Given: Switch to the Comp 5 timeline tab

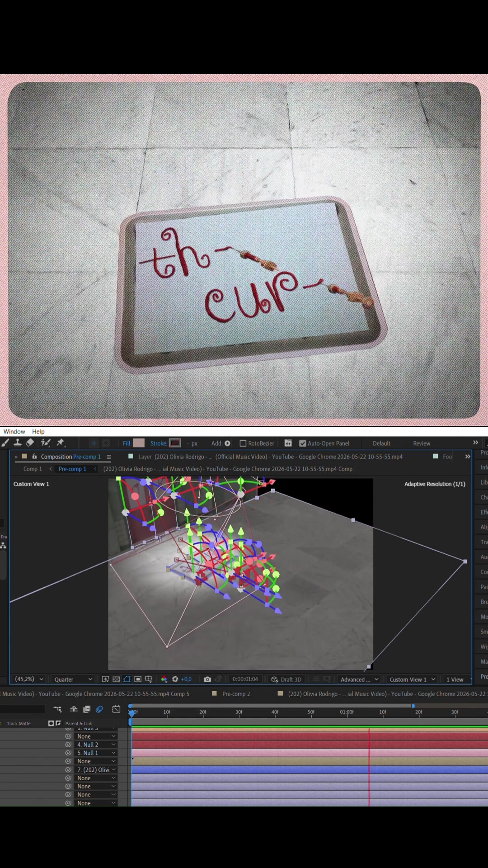Looking at the screenshot, I should 95,693.
